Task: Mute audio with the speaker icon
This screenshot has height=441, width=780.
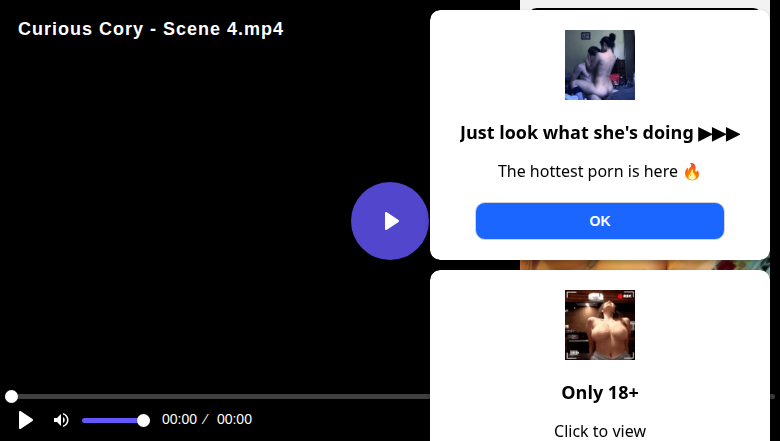Action: pos(61,420)
